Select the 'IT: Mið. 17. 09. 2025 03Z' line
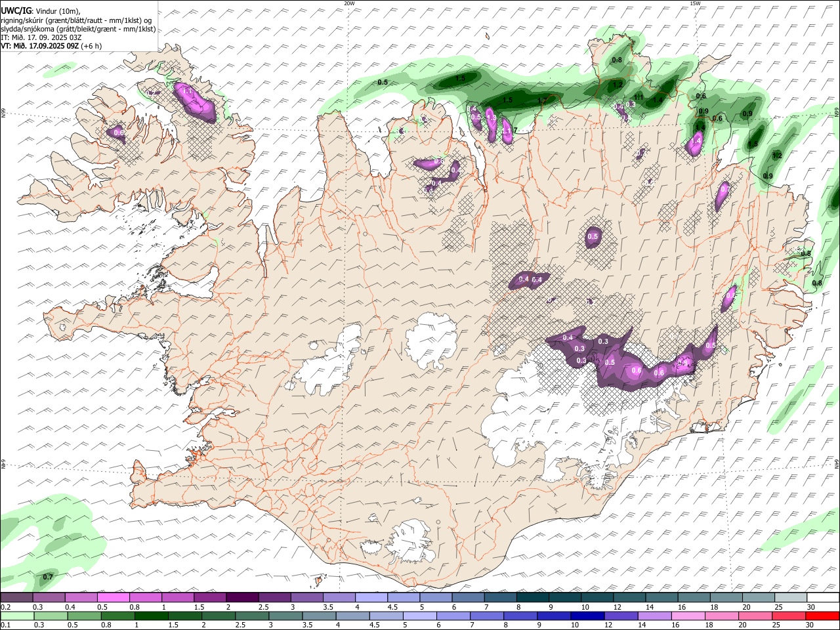Image resolution: width=840 pixels, height=630 pixels. click(x=41, y=37)
